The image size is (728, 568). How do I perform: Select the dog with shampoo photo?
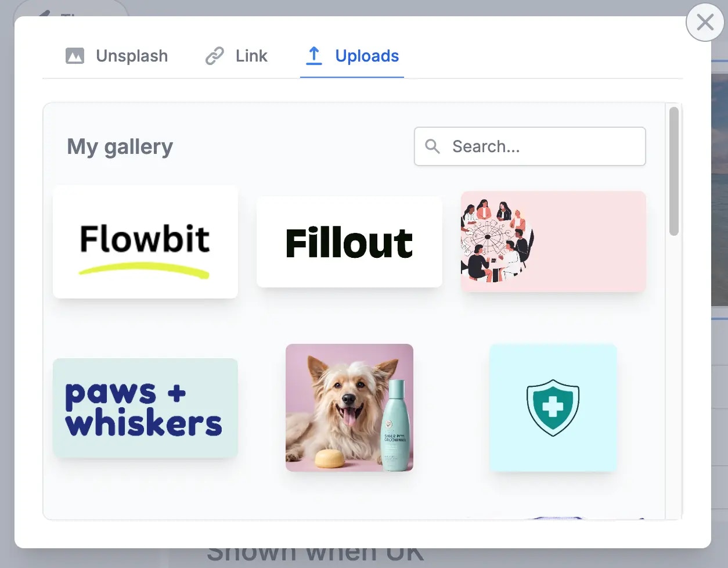pyautogui.click(x=349, y=408)
